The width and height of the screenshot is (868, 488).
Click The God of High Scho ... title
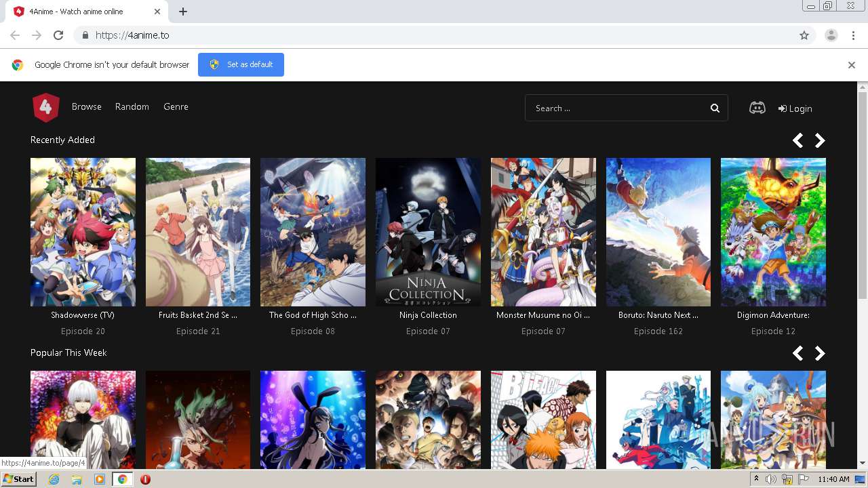click(313, 315)
